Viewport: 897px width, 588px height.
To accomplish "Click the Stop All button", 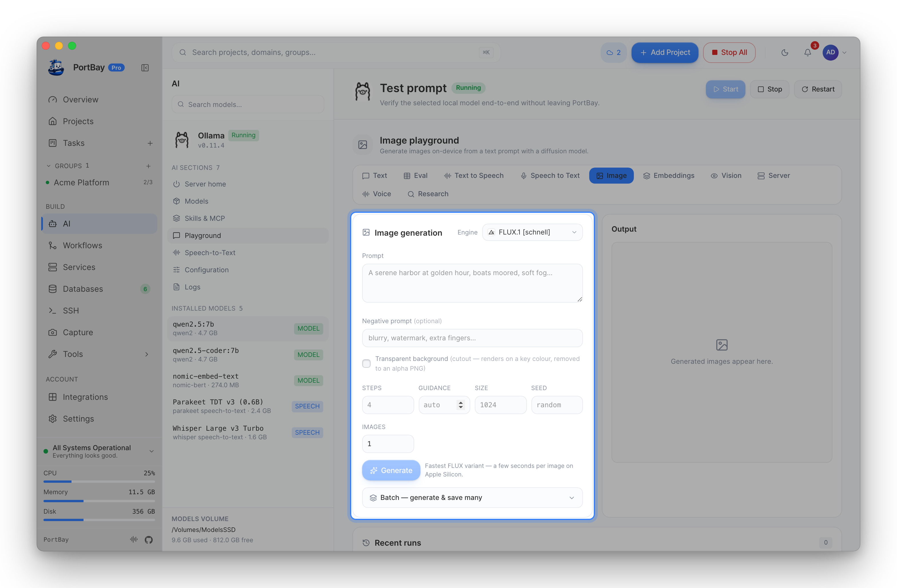I will click(x=729, y=52).
